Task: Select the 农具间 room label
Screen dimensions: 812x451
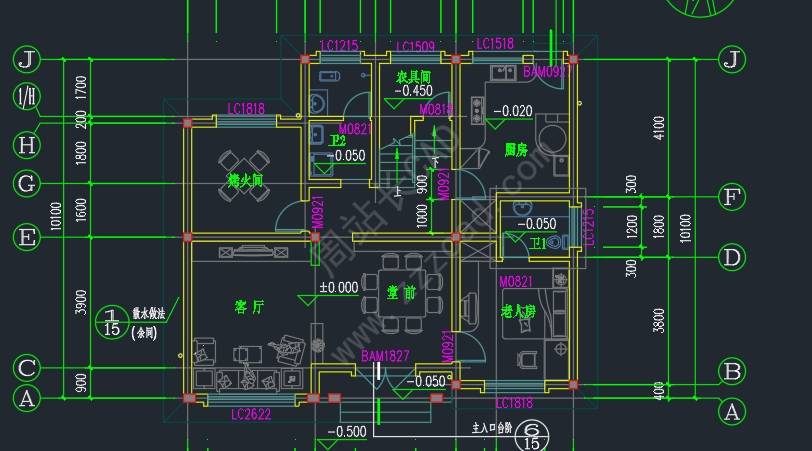Action: (412, 76)
